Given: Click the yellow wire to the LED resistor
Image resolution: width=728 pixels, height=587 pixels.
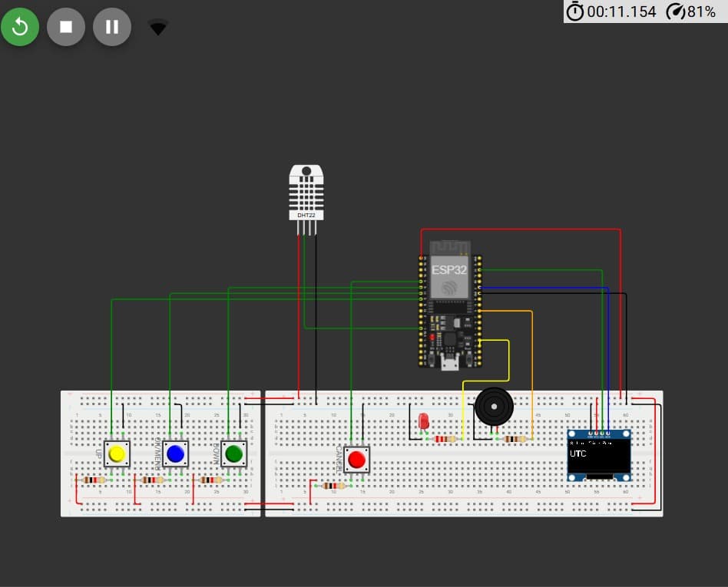Looking at the screenshot, I should point(509,362).
